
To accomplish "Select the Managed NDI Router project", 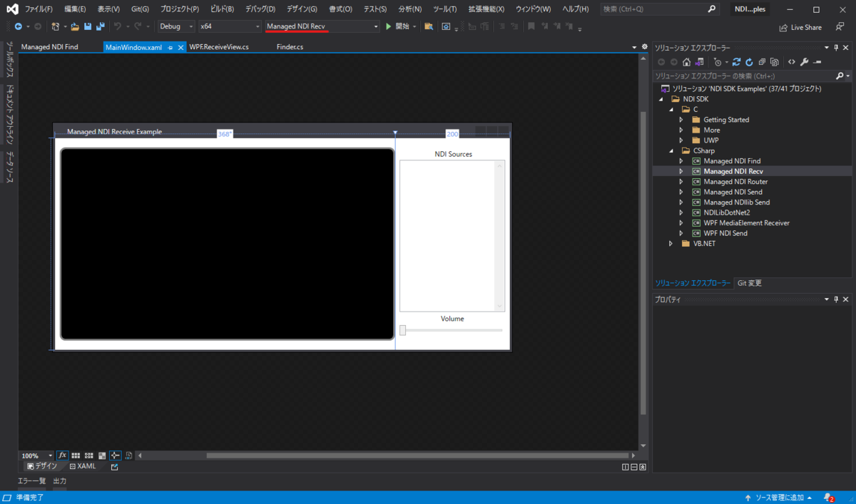I will tap(735, 182).
